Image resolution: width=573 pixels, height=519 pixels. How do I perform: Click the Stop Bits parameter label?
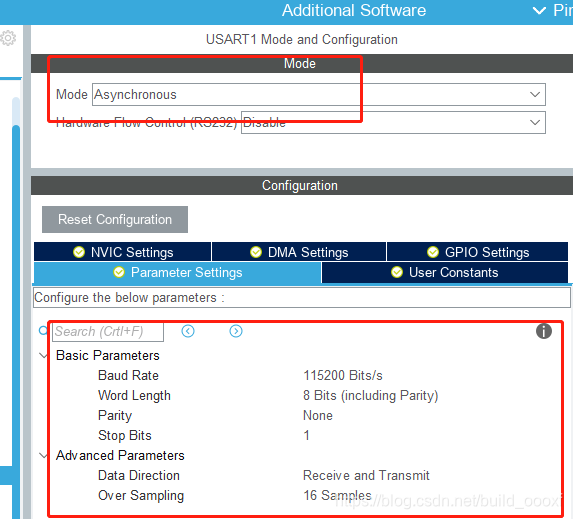coord(125,435)
